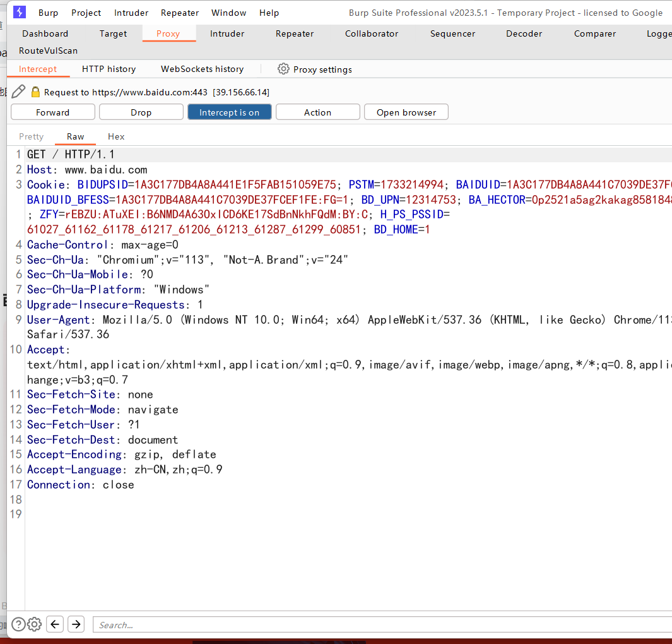This screenshot has width=672, height=644.
Task: Open the help question mark icon
Action: click(x=18, y=624)
